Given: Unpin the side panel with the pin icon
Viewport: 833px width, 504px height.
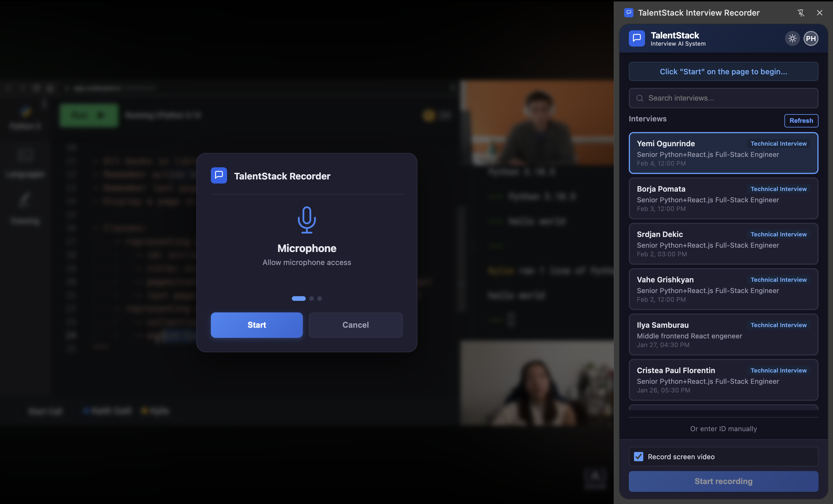Looking at the screenshot, I should [801, 13].
